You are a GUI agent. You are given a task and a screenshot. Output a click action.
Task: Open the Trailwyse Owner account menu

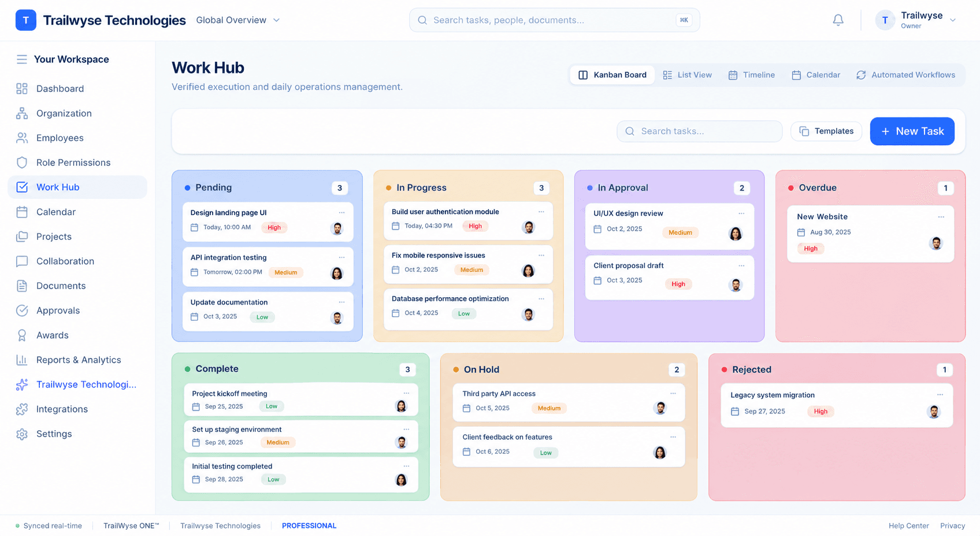[916, 20]
